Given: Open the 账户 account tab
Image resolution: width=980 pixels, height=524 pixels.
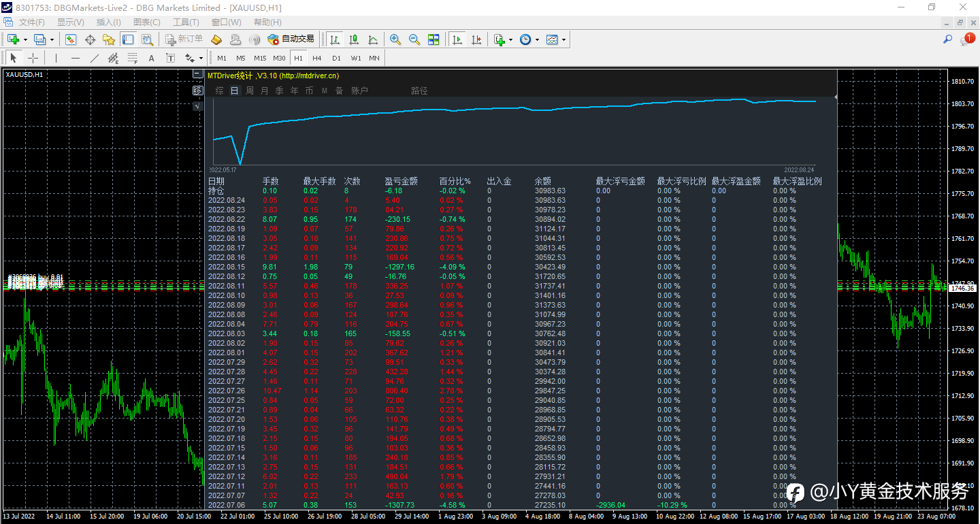Looking at the screenshot, I should point(360,91).
